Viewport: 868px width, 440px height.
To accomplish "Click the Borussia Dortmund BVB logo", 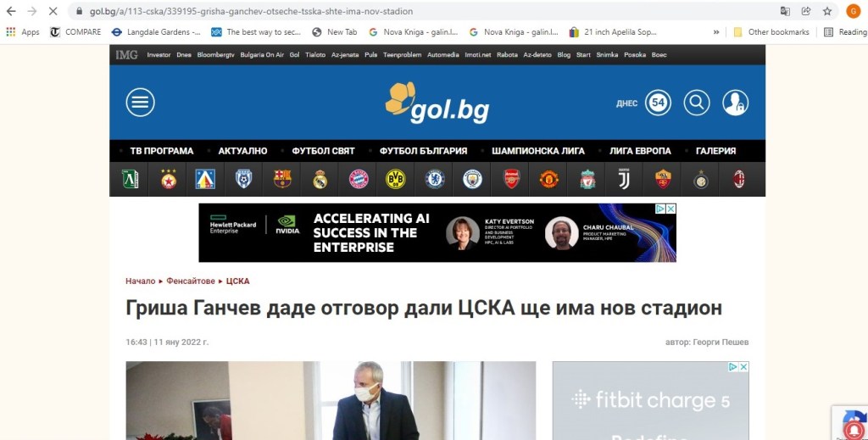I will (x=396, y=179).
